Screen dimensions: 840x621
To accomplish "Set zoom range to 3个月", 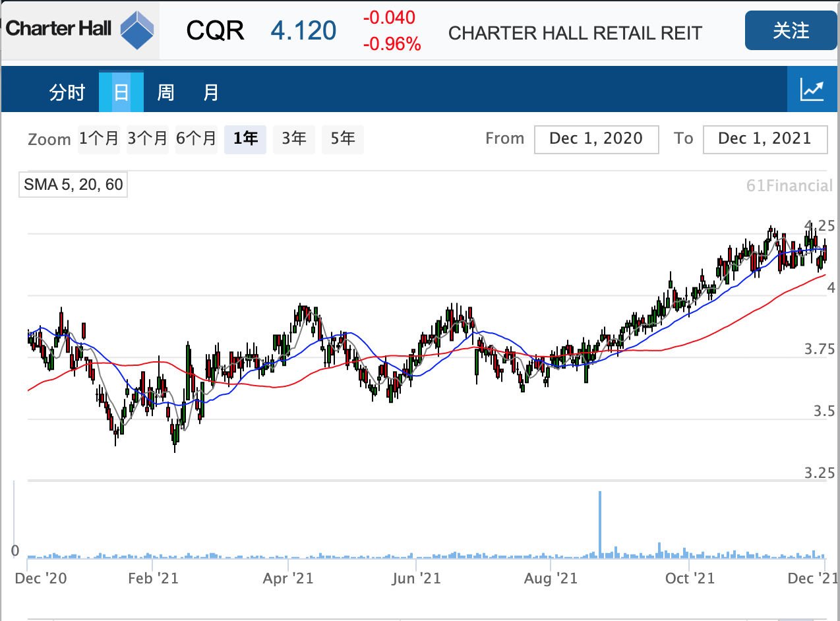I will coord(148,139).
